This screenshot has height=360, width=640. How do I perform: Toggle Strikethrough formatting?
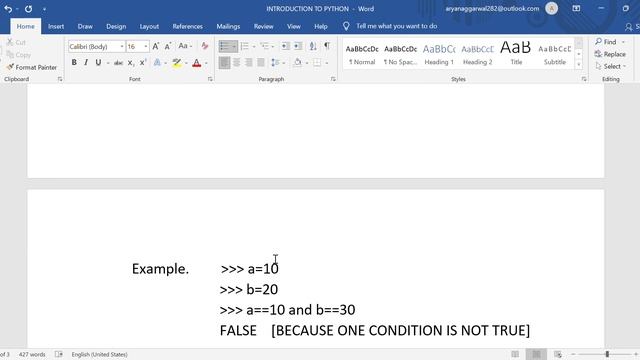(118, 63)
